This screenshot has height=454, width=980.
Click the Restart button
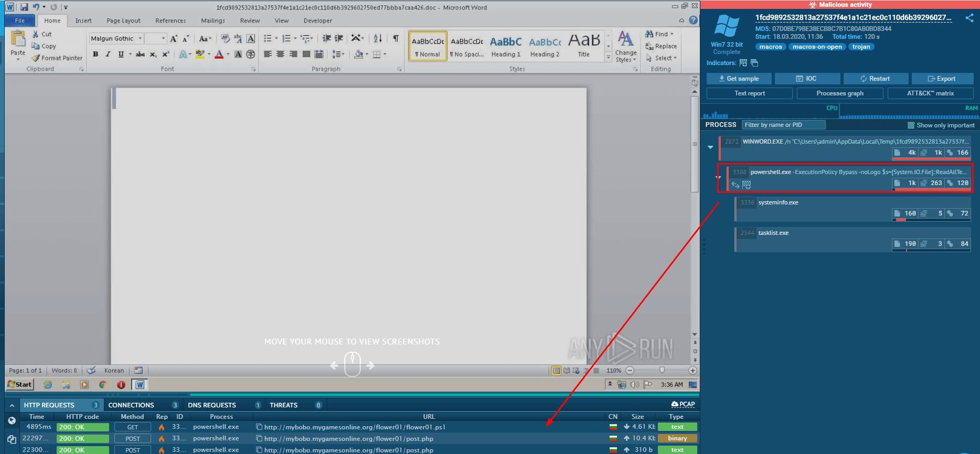[x=875, y=79]
